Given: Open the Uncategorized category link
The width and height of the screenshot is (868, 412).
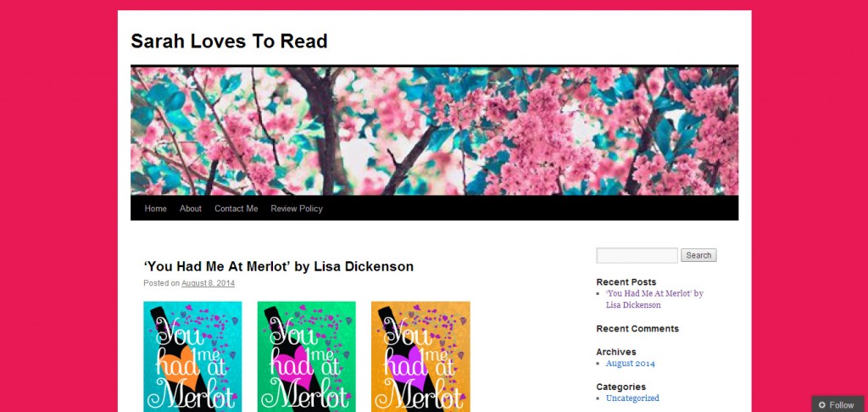Looking at the screenshot, I should click(x=632, y=398).
